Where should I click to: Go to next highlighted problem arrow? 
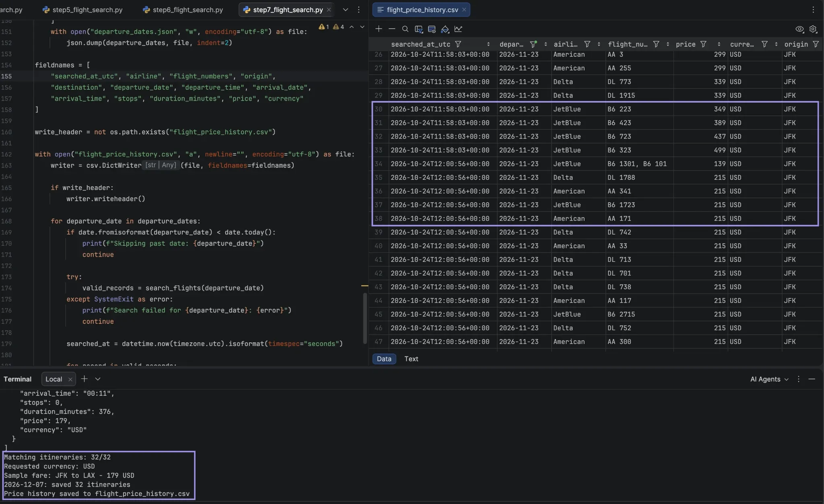[362, 27]
